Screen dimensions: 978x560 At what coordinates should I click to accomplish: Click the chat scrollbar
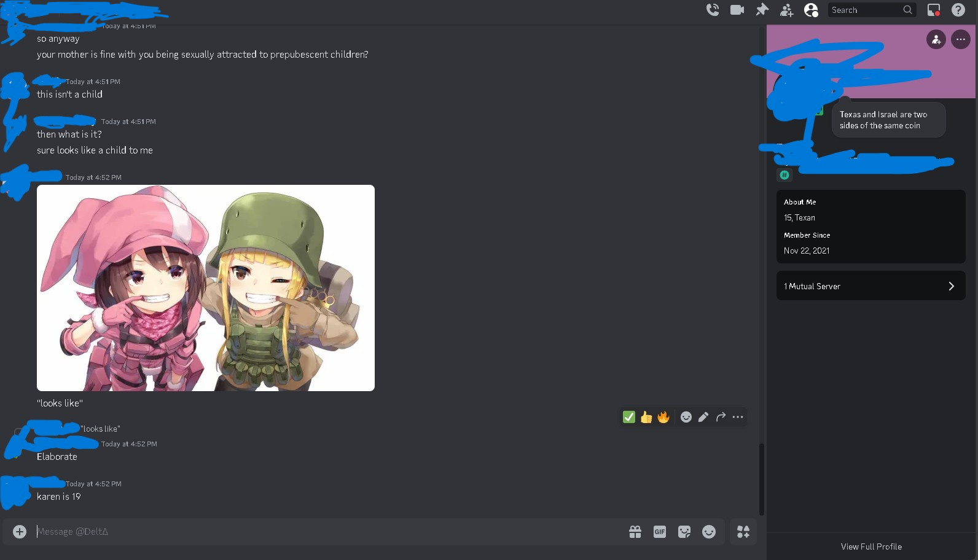(x=762, y=480)
